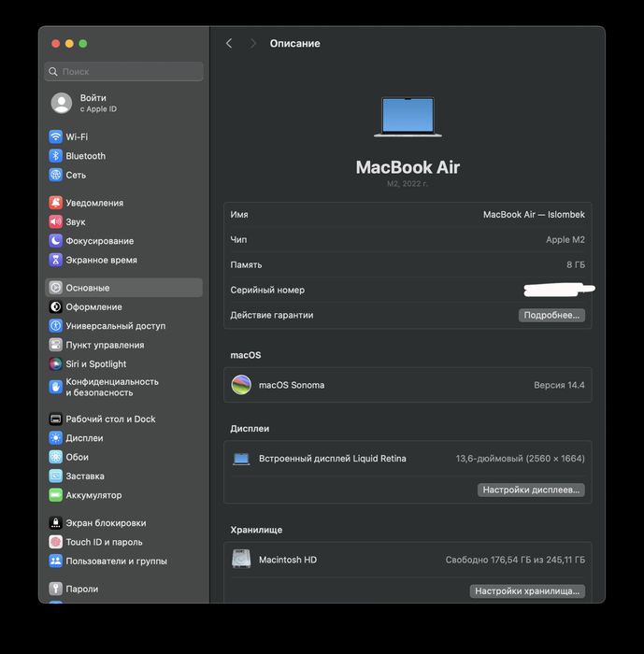Screen dimensions: 644x654
Task: Open Настройки дисплеев button
Action: coord(531,490)
